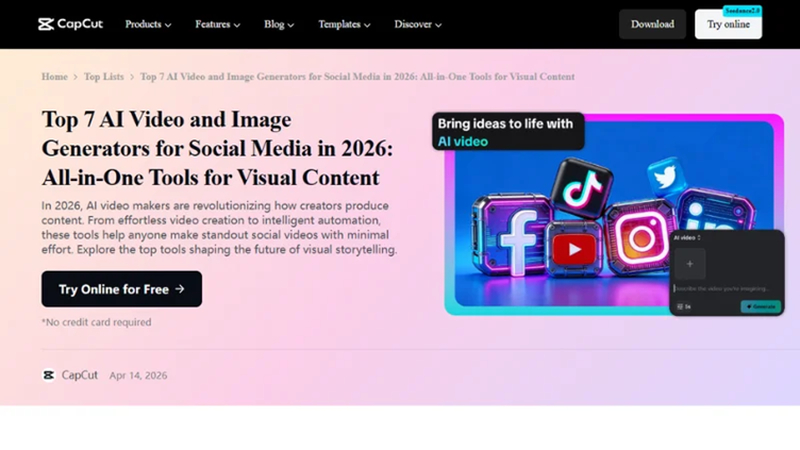Image resolution: width=800 pixels, height=450 pixels.
Task: Click the arrow in Try Online for Free
Action: point(180,289)
